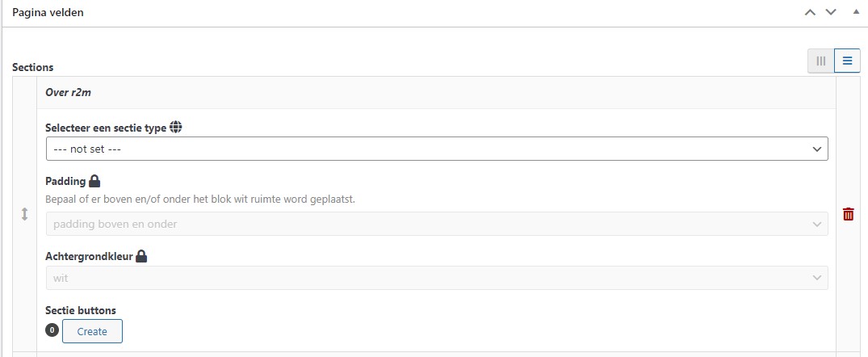Click the Pagina velden panel title
The height and width of the screenshot is (357, 868).
point(48,12)
